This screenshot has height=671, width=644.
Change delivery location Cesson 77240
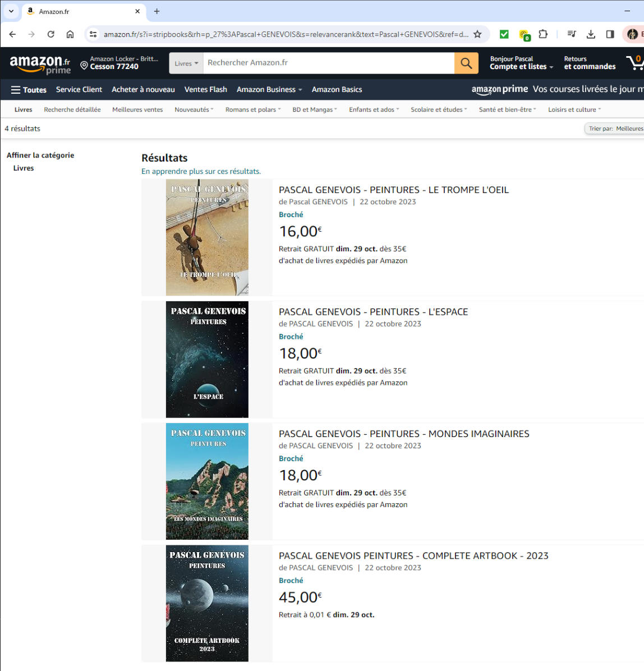[119, 63]
